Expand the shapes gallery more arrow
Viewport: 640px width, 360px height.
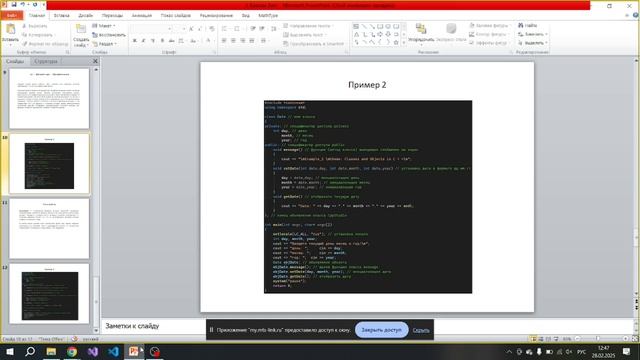coord(404,42)
